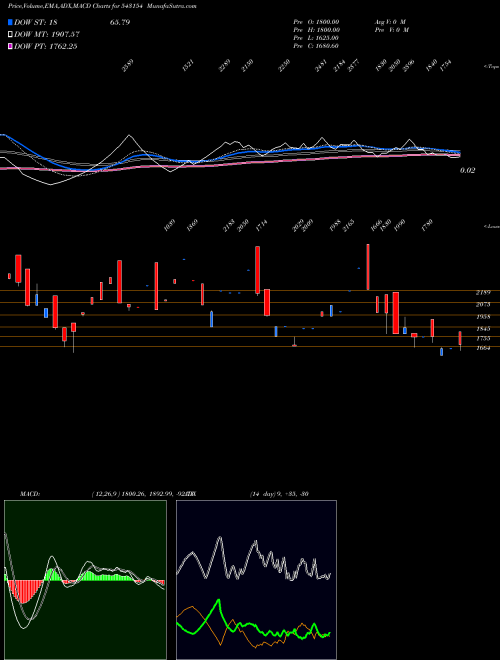500x660 pixels.
Task: Click the 2189 price level label
Action: pyautogui.click(x=483, y=292)
